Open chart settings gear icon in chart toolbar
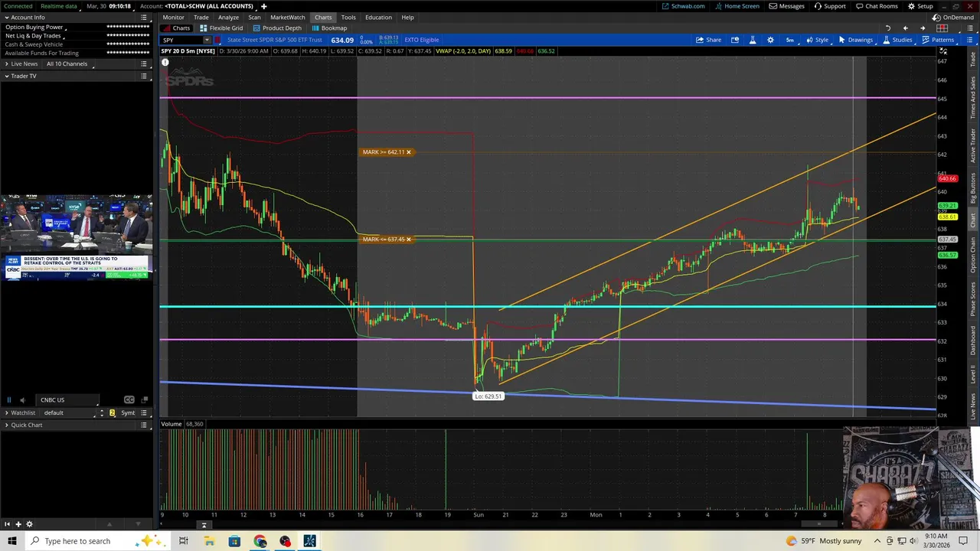 click(x=770, y=40)
